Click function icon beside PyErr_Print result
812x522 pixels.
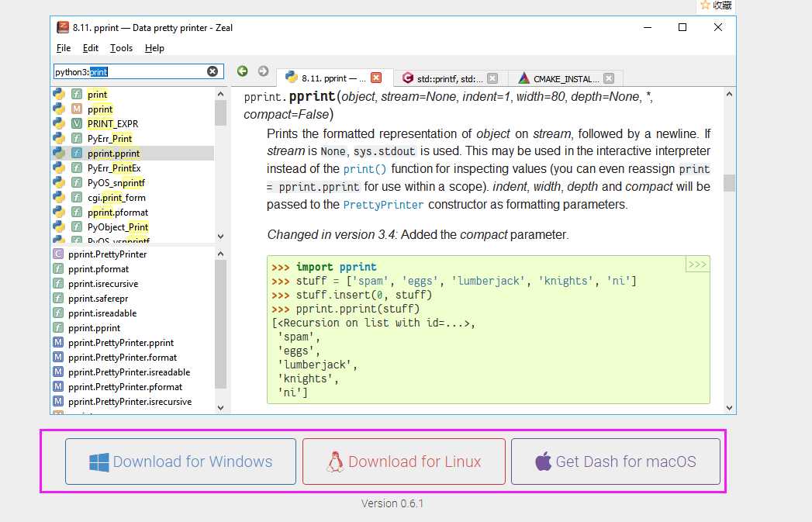77,138
